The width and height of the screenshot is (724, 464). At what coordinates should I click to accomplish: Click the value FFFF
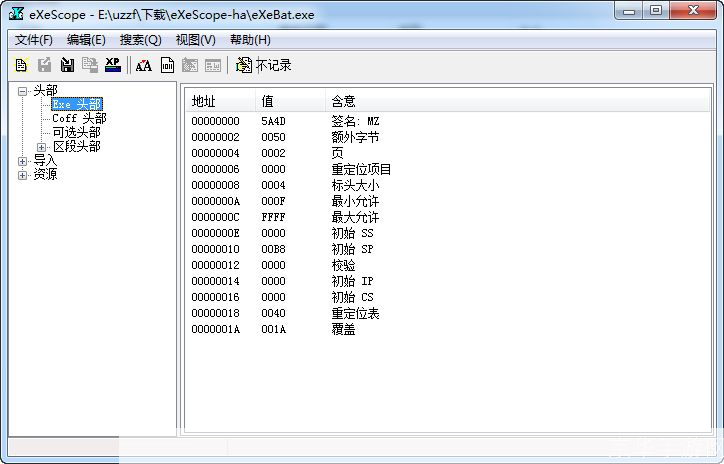[273, 217]
